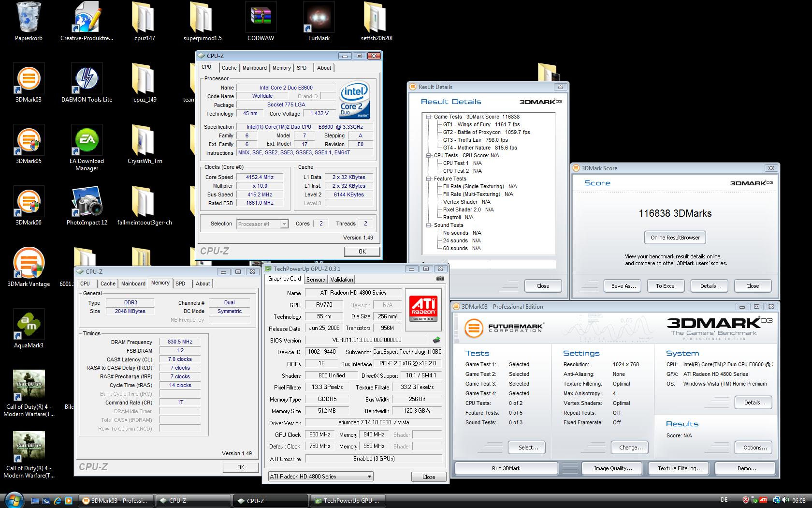Launch 3DMark06 desktop shortcut
Image resolution: width=812 pixels, height=508 pixels.
click(29, 206)
